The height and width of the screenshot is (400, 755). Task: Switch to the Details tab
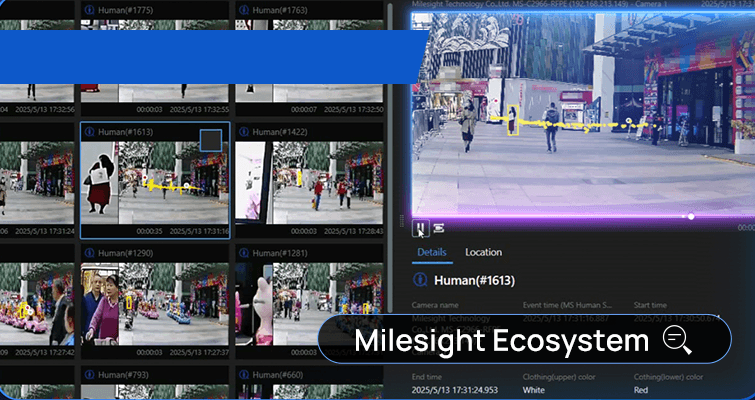coord(432,252)
